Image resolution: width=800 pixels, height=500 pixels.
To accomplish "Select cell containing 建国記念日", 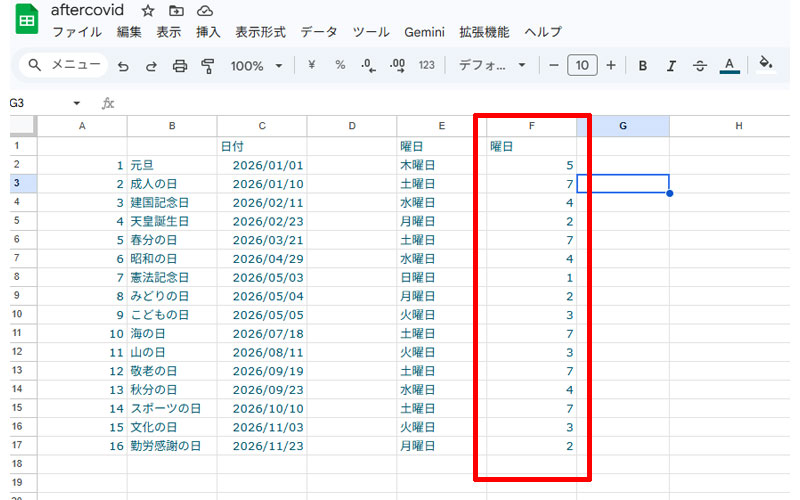I will (x=172, y=203).
